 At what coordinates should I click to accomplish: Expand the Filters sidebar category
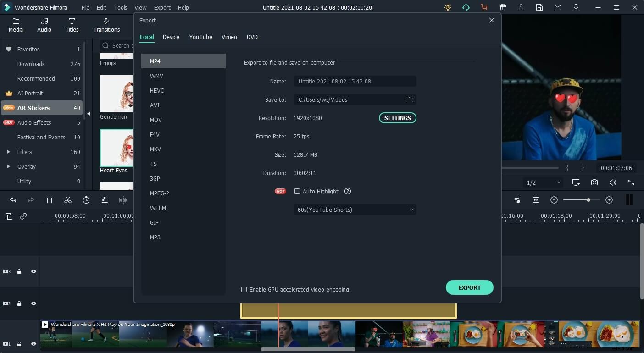click(8, 152)
